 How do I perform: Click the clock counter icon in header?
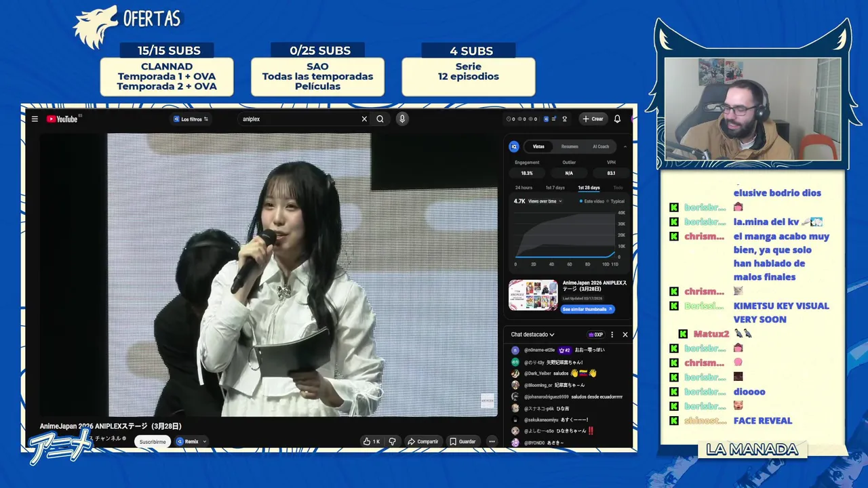pos(509,119)
